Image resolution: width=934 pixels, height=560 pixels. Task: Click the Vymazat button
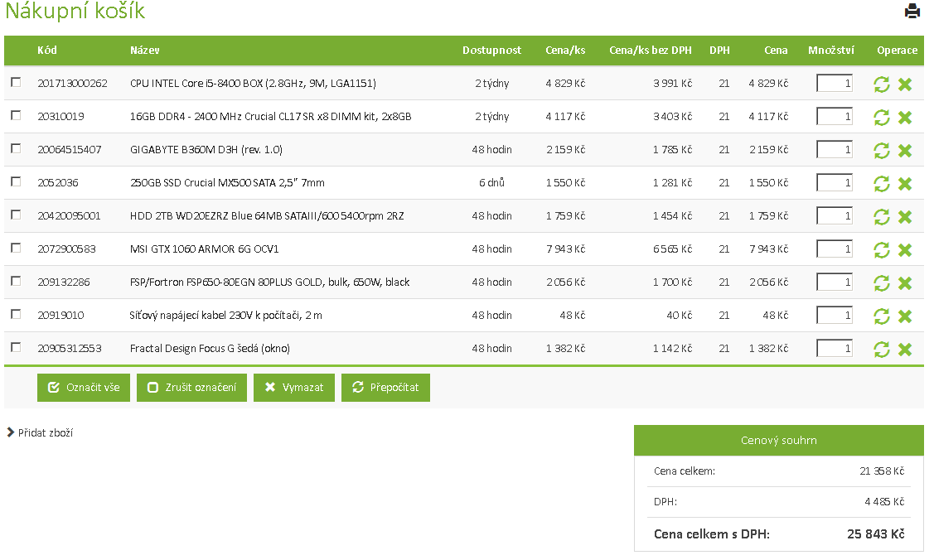coord(294,388)
